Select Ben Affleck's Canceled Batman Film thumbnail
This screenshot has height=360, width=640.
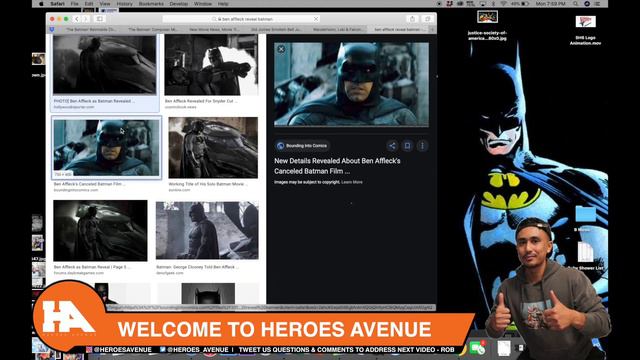[107, 147]
